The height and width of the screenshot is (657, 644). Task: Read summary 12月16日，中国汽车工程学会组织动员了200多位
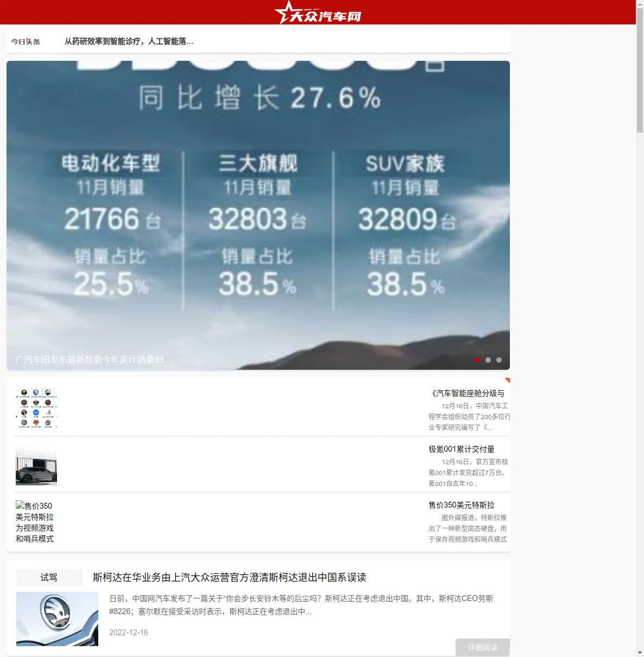coord(469,416)
